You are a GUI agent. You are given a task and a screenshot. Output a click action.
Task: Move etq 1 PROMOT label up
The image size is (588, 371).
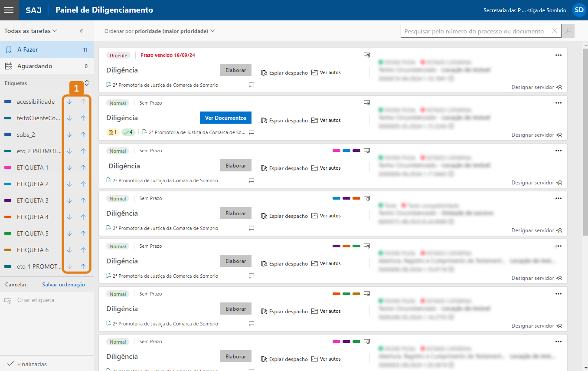pyautogui.click(x=83, y=266)
